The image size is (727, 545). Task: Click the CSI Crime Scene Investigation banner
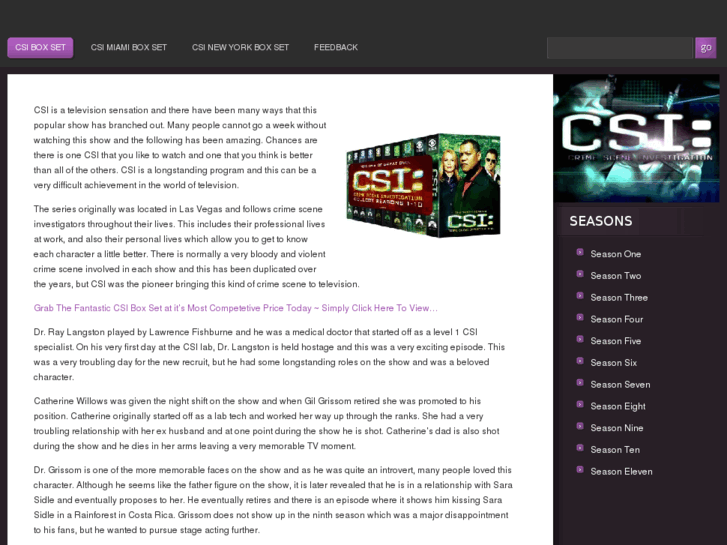(636, 138)
